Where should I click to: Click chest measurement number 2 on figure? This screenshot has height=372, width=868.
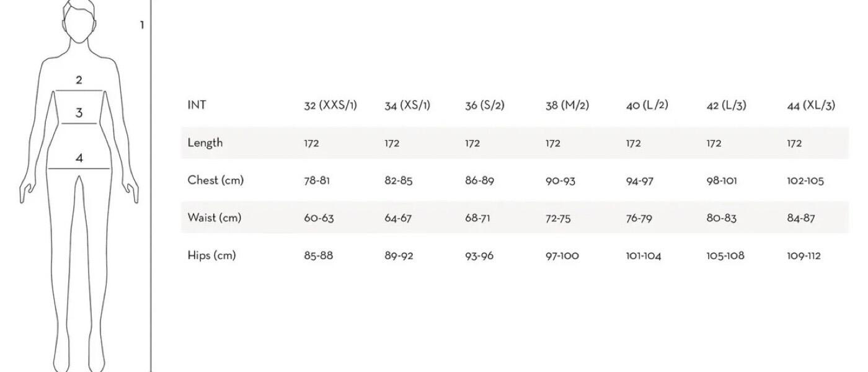79,80
